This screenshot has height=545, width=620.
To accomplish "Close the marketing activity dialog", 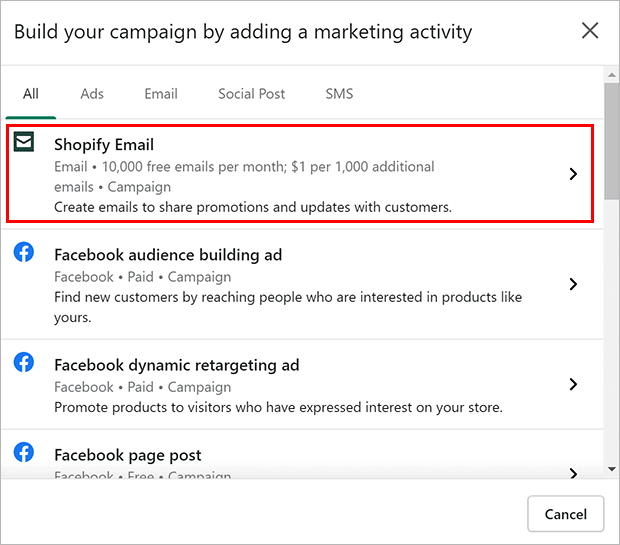I will coord(590,30).
